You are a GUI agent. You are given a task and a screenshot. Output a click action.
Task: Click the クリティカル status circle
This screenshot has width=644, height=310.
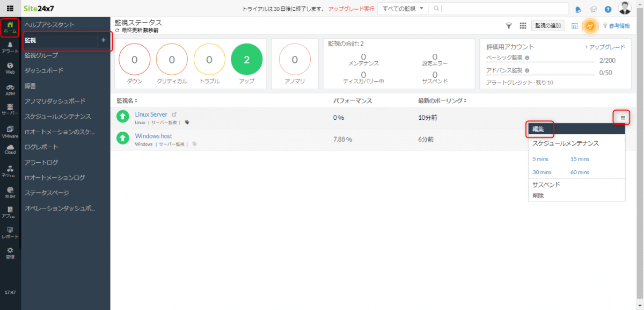point(172,60)
